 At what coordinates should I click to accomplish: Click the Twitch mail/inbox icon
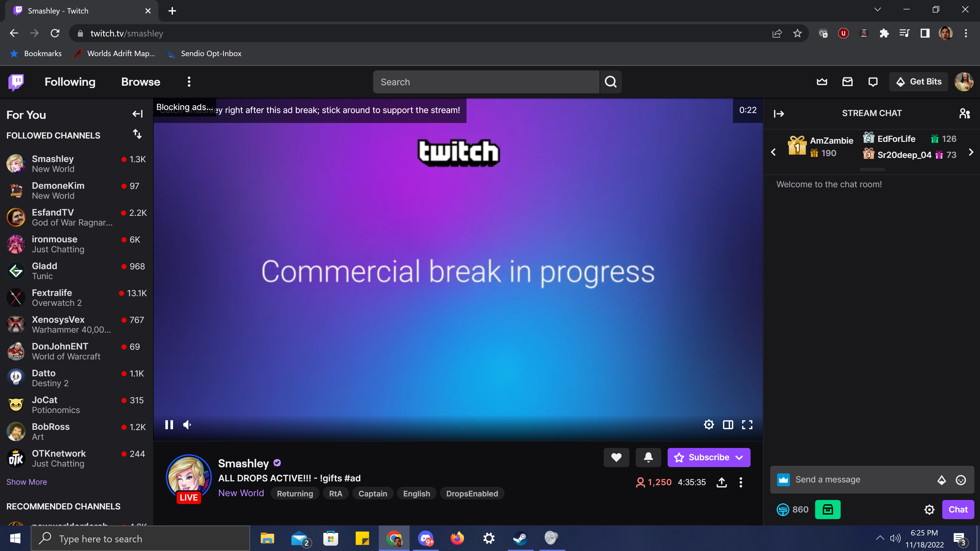pos(847,81)
